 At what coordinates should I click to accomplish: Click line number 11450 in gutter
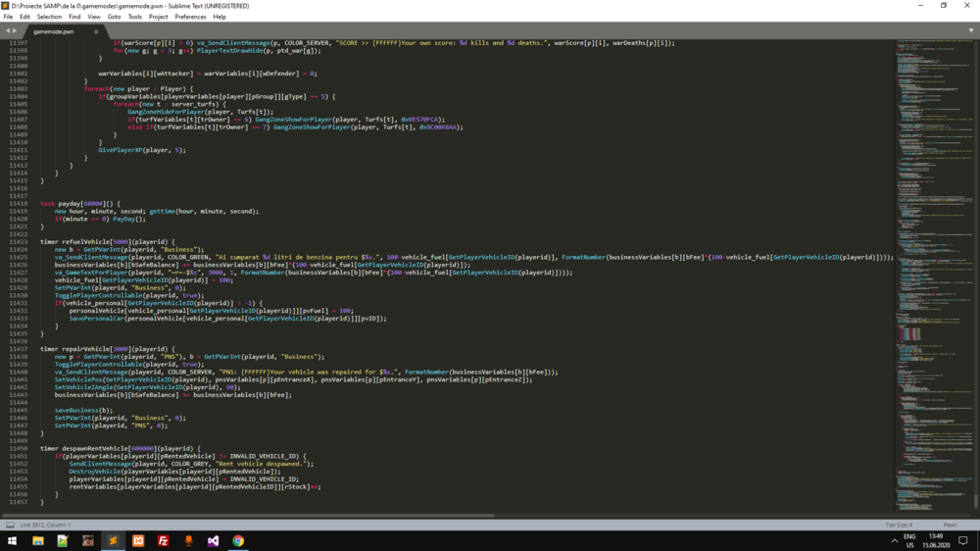[x=18, y=448]
